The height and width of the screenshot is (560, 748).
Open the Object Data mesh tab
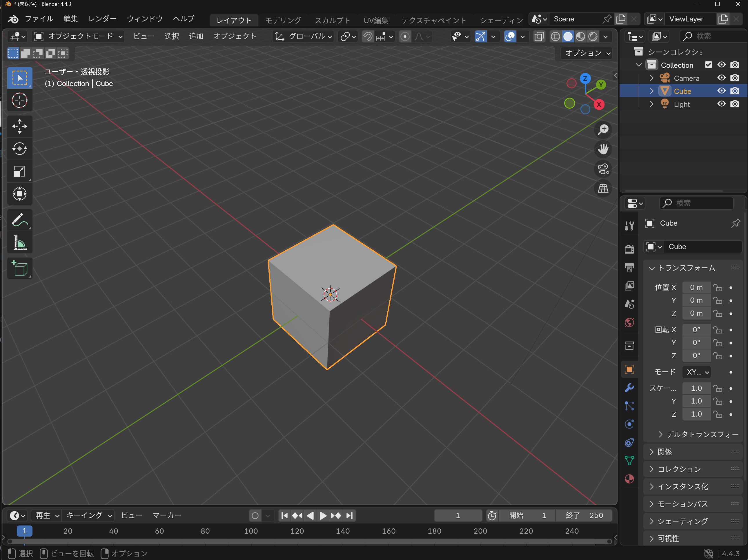pos(629,461)
